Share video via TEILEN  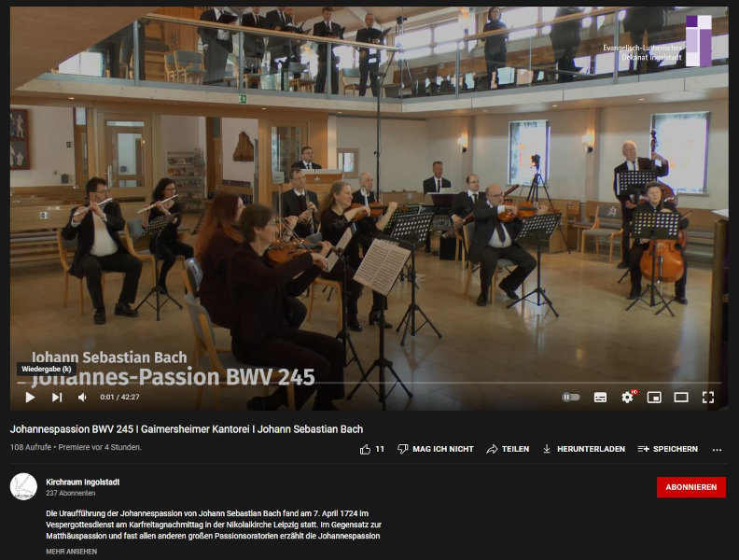tap(508, 449)
